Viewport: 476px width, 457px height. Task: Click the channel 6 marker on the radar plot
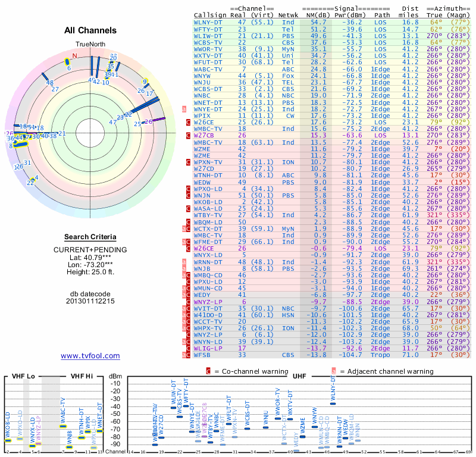click(67, 62)
